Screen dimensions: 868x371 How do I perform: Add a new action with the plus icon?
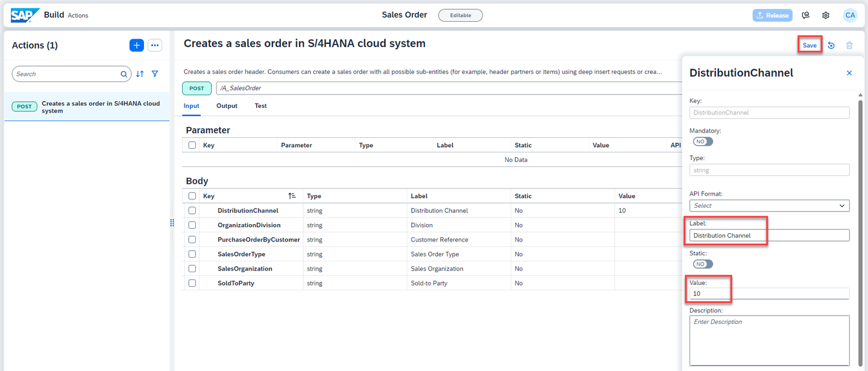click(x=136, y=45)
